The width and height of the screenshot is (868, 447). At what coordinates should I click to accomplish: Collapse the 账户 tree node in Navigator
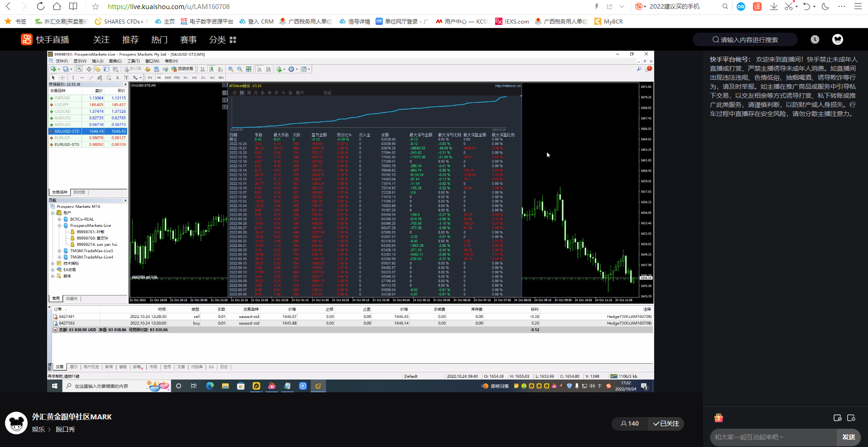pyautogui.click(x=53, y=213)
